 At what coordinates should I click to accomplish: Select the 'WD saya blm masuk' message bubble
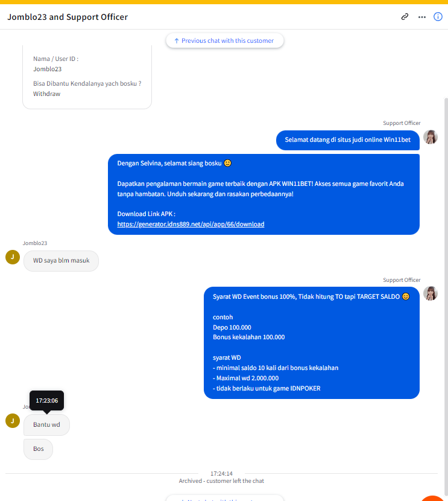pos(61,261)
